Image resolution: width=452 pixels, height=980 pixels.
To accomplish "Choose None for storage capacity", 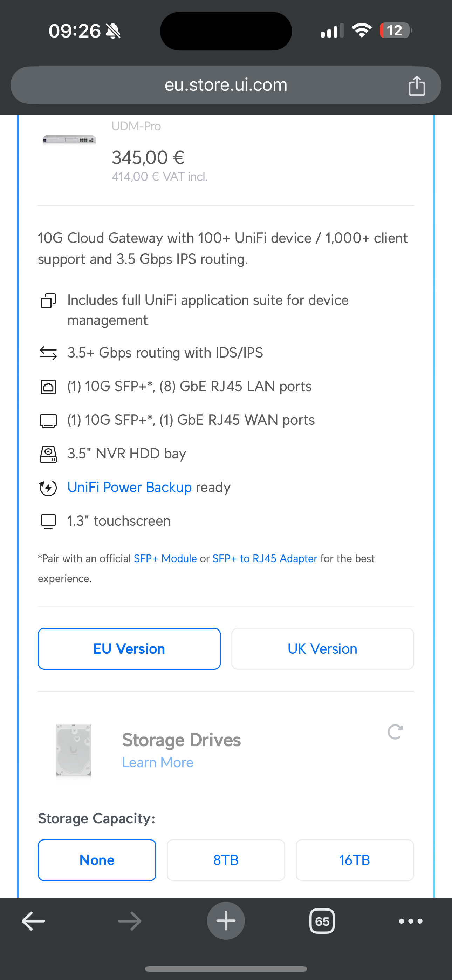I will click(97, 860).
